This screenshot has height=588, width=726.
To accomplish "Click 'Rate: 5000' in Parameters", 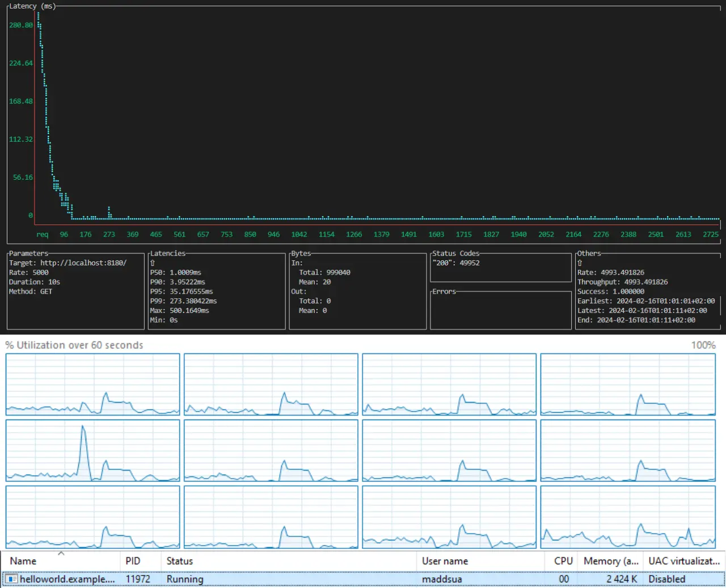I will pos(28,273).
